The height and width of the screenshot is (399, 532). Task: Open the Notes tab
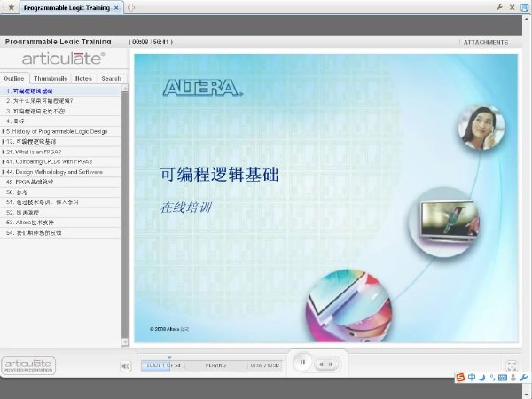83,78
